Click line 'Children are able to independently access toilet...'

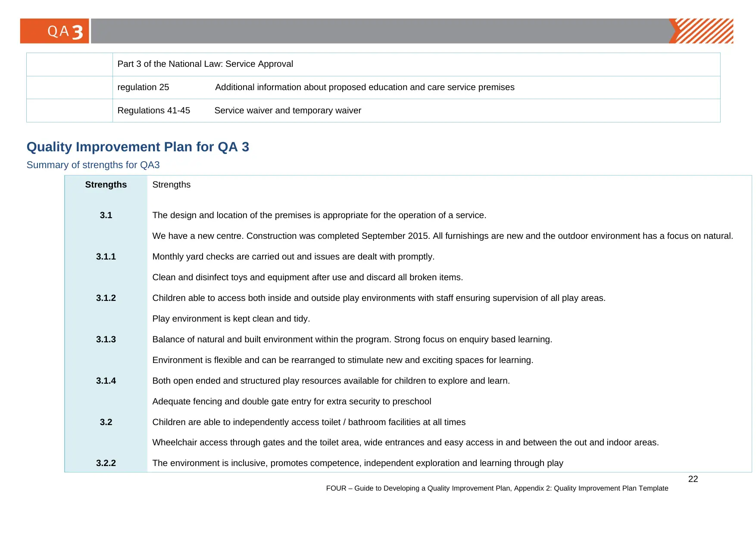pyautogui.click(x=309, y=422)
